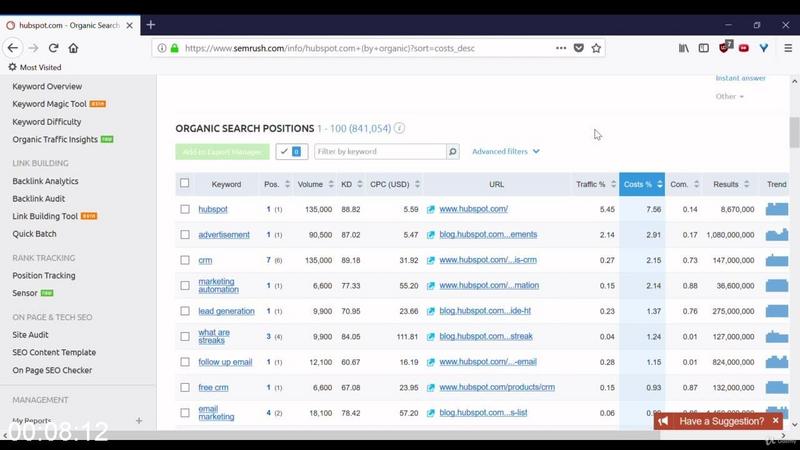Select all rows with header checkbox

tap(185, 183)
